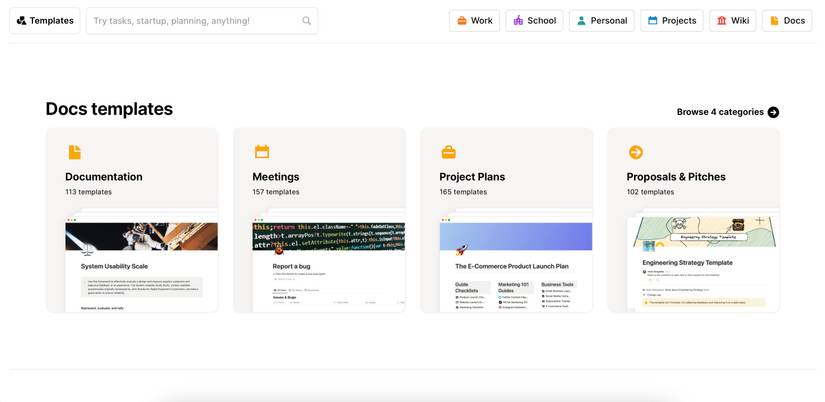The image size is (825, 402).
Task: Click the search magnifier icon
Action: click(306, 21)
